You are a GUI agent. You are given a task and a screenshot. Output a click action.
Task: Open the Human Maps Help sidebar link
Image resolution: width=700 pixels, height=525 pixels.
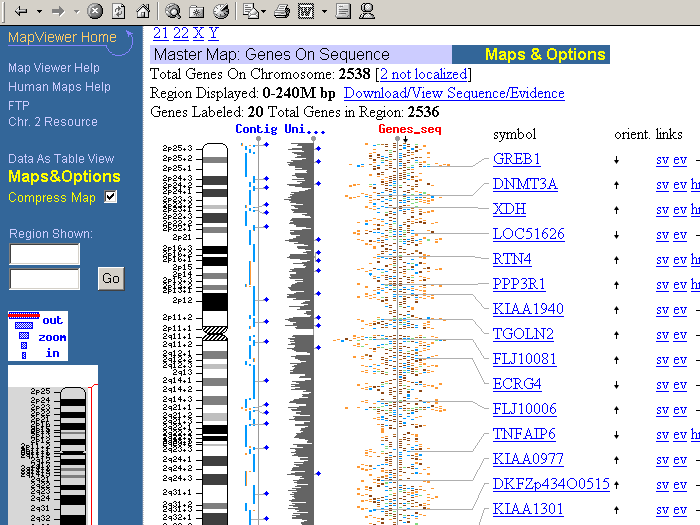[59, 87]
